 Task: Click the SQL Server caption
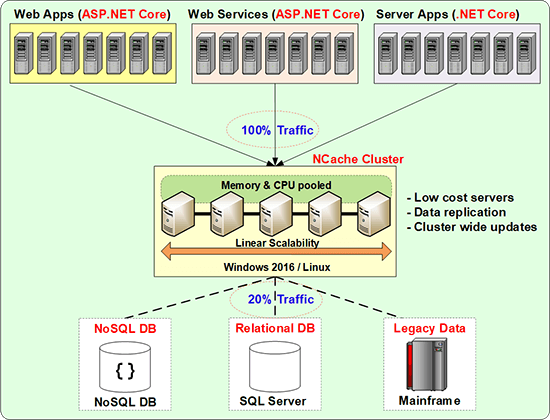(273, 401)
